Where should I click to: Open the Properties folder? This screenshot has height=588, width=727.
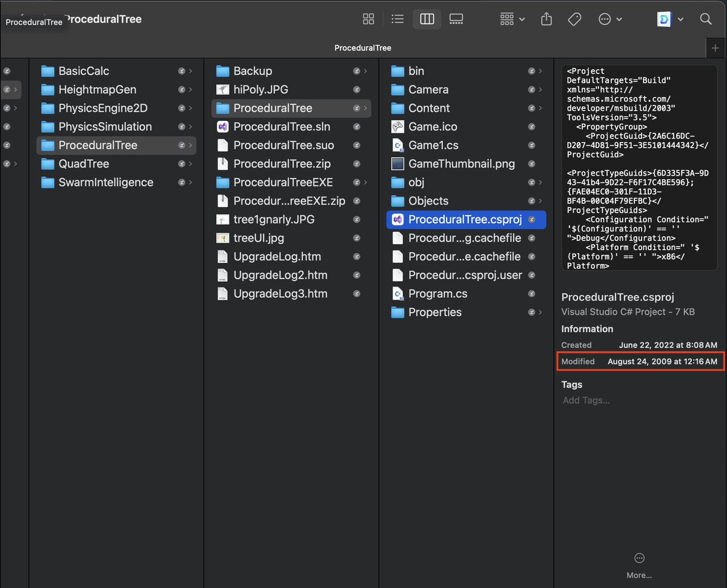[466, 312]
